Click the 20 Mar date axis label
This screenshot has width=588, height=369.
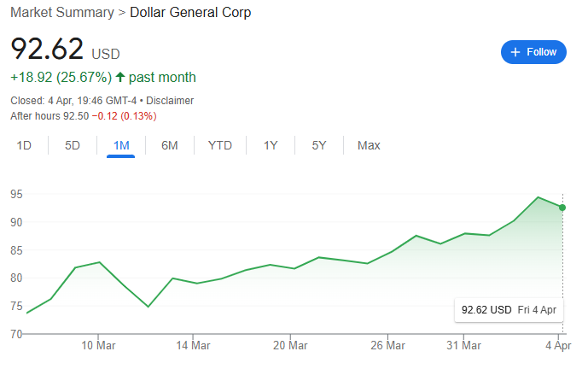coord(290,345)
